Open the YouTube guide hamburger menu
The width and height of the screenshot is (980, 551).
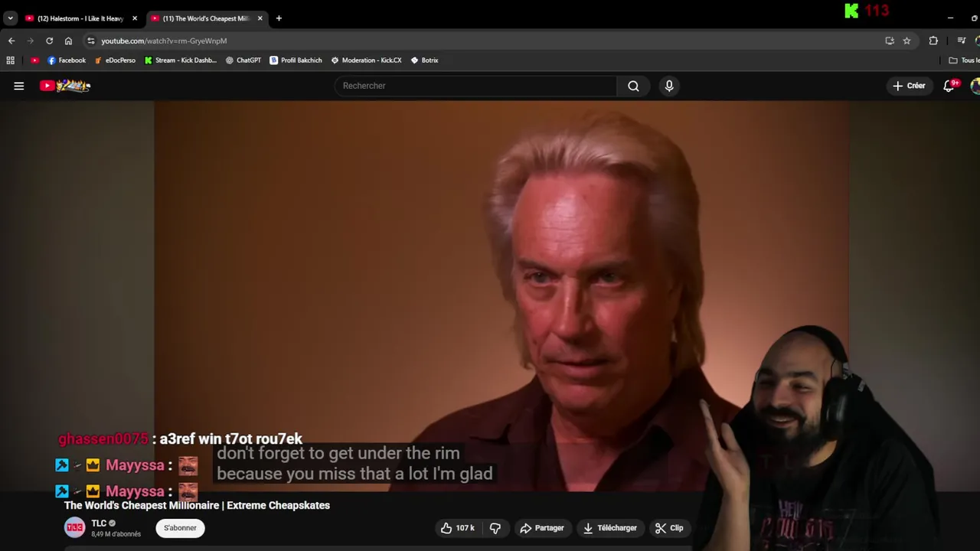[x=19, y=86]
